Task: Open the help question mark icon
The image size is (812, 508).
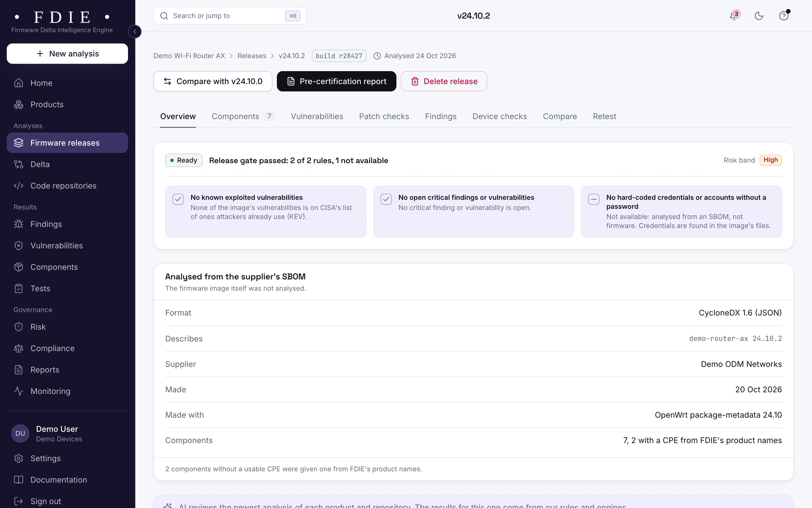Action: pos(784,16)
